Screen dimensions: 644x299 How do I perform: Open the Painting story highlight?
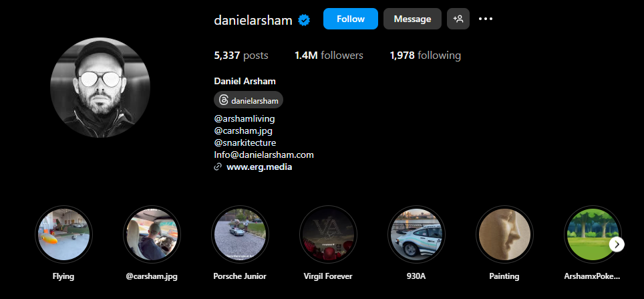coord(504,234)
